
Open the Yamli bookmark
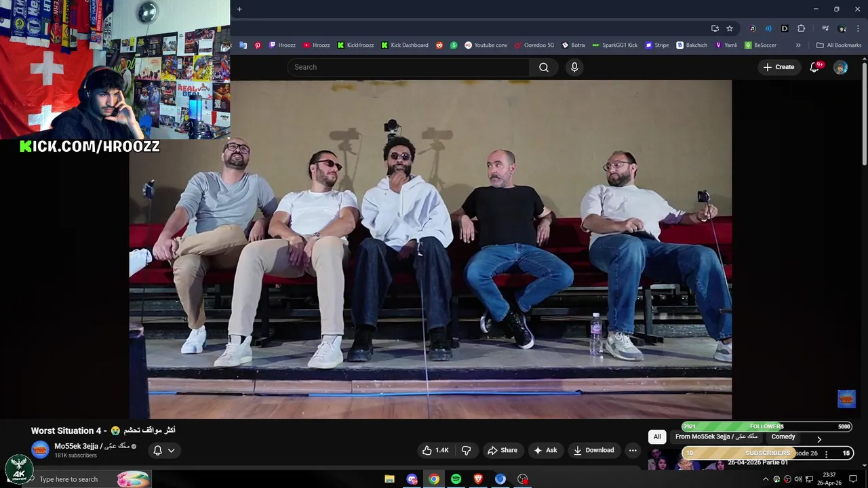coord(726,45)
